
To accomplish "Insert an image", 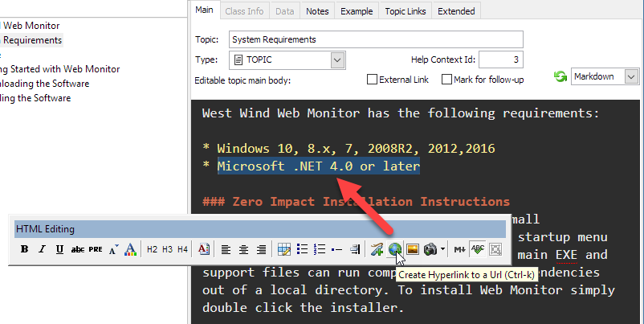I will coord(413,249).
